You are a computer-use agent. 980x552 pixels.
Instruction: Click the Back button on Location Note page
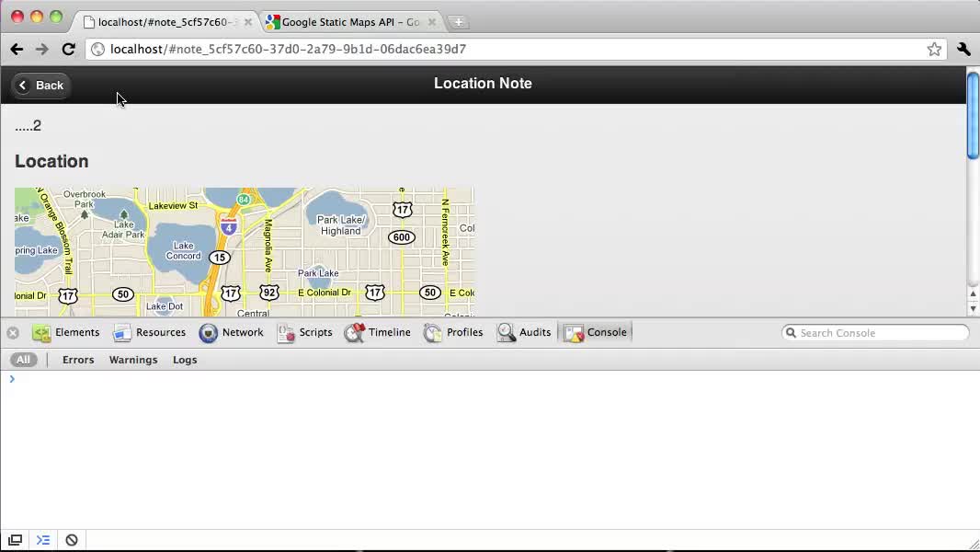(x=40, y=85)
